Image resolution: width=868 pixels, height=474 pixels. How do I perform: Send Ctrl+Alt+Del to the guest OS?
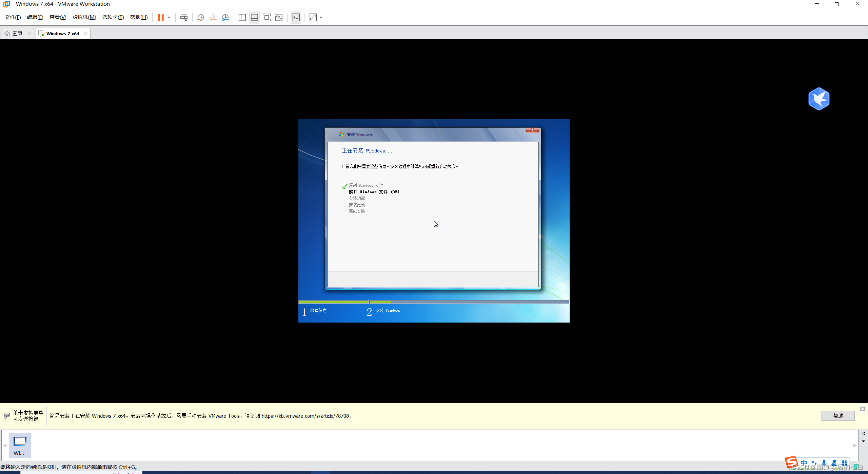pos(184,17)
